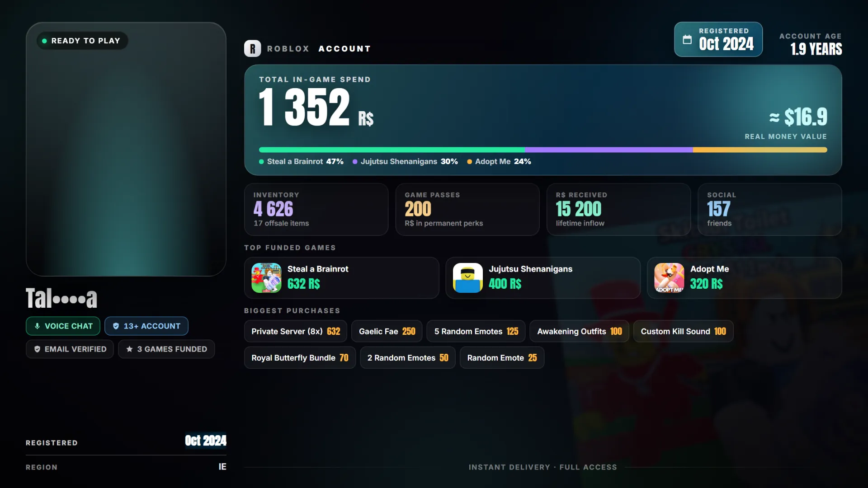Image resolution: width=868 pixels, height=488 pixels.
Task: Click the Steal a Brainrot game thumbnail
Action: (266, 278)
